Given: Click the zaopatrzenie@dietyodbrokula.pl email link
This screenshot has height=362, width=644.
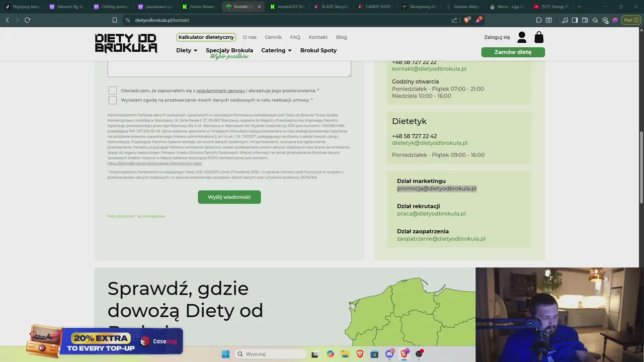Looking at the screenshot, I should 441,239.
